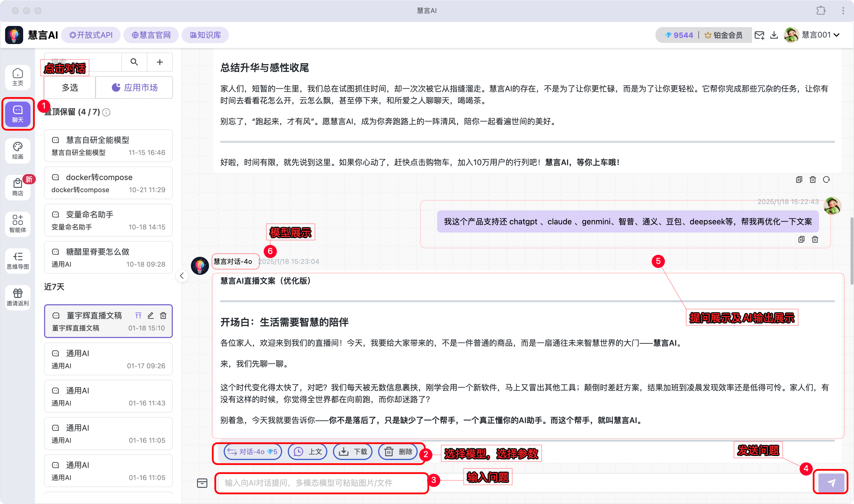Click the 下载 download chat button

click(x=353, y=451)
